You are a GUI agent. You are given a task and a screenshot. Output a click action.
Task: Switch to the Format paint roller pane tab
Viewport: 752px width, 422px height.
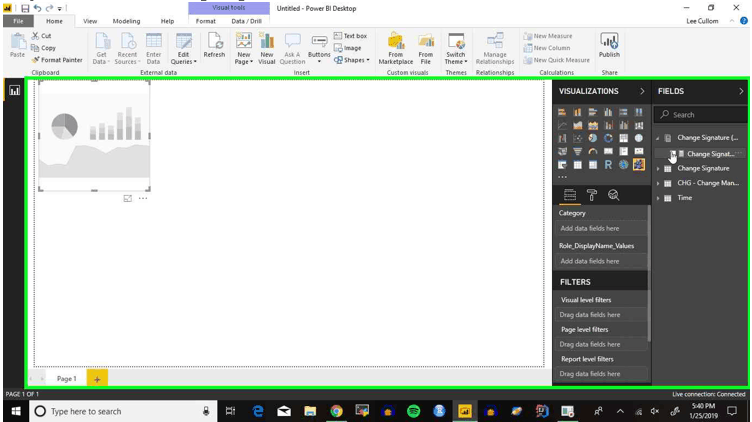(x=592, y=195)
